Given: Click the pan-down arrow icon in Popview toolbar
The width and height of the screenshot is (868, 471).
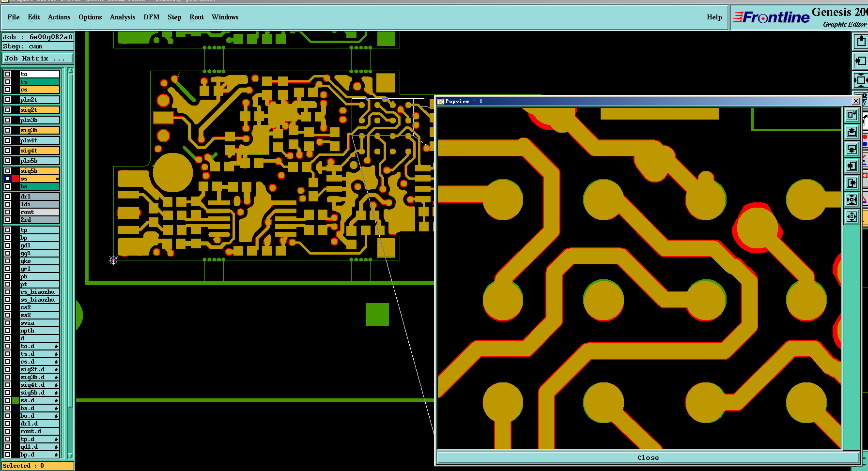Looking at the screenshot, I should point(852,149).
